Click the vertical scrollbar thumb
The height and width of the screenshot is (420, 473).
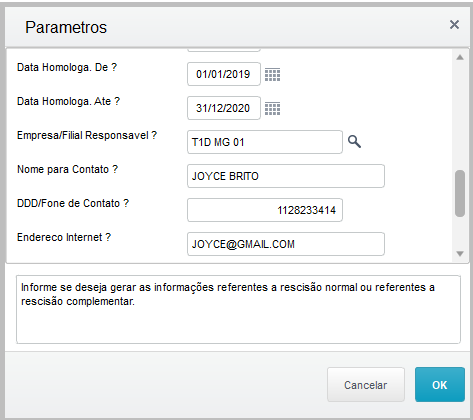click(460, 194)
